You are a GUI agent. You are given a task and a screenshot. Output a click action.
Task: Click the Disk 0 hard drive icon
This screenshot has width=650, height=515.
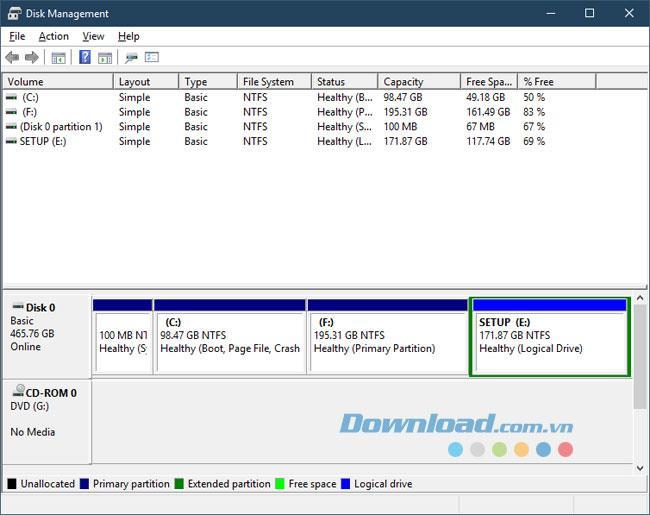(x=18, y=307)
